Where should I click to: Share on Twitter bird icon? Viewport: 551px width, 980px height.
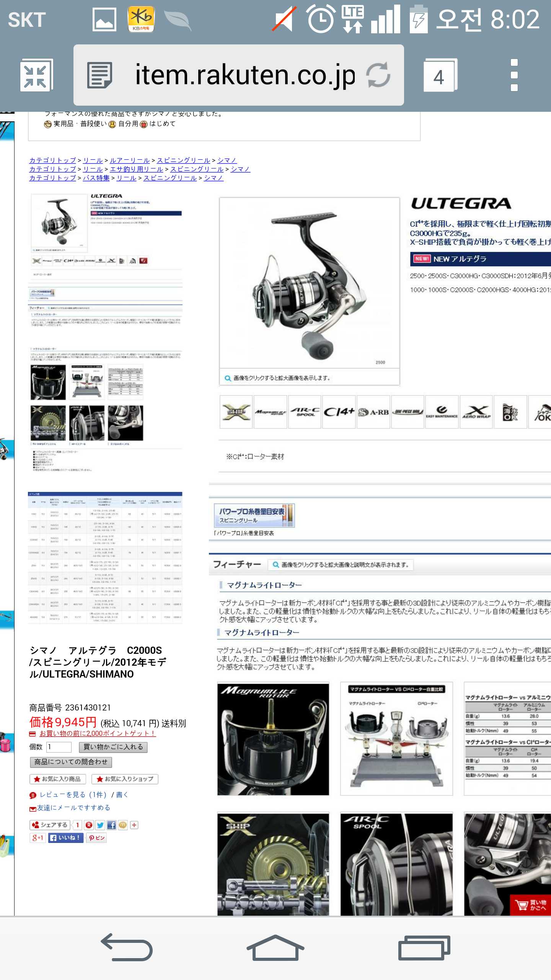coord(100,825)
